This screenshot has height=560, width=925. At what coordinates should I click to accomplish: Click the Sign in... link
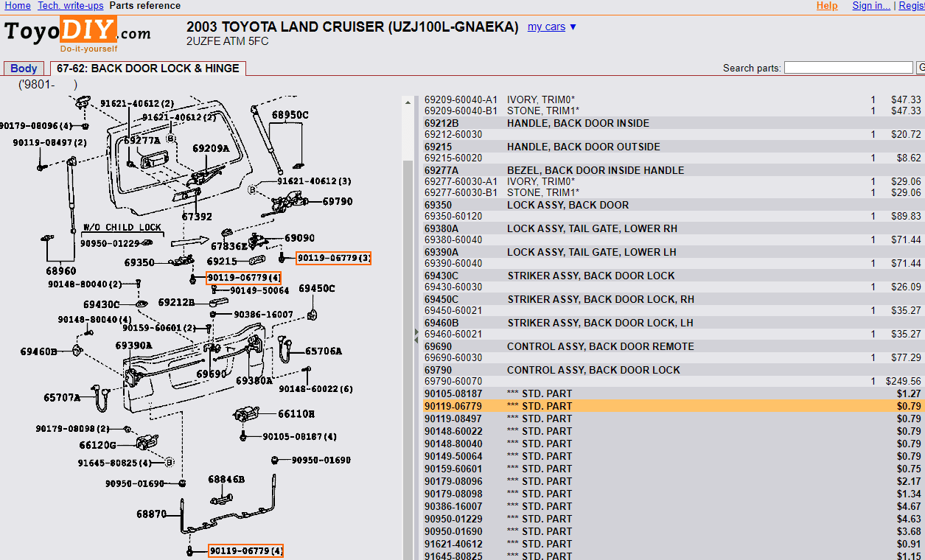871,6
